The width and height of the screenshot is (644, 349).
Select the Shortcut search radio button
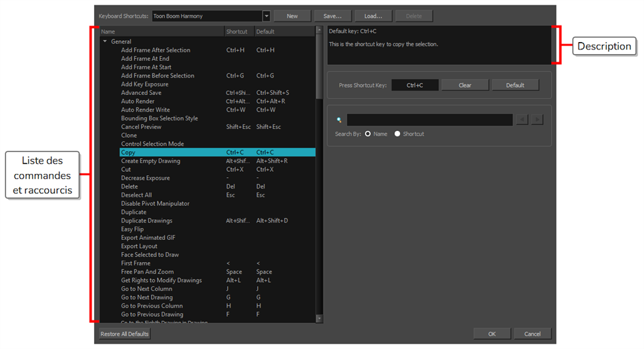pos(397,134)
